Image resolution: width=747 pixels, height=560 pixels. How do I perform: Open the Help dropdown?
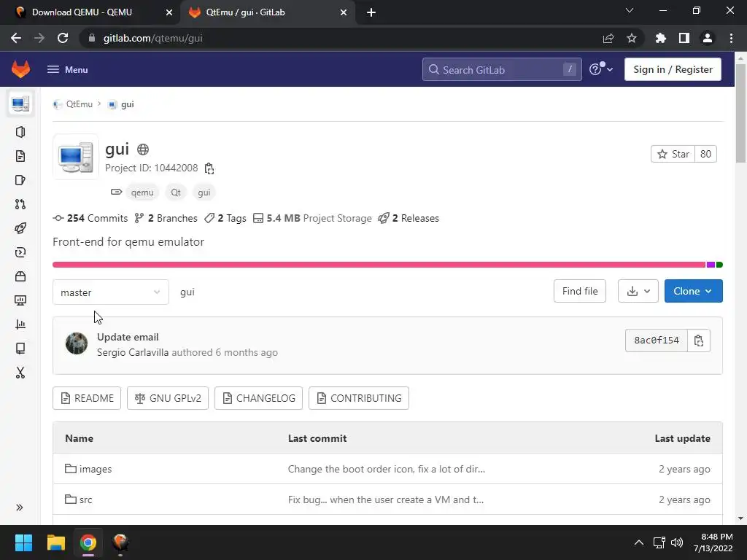click(x=601, y=69)
